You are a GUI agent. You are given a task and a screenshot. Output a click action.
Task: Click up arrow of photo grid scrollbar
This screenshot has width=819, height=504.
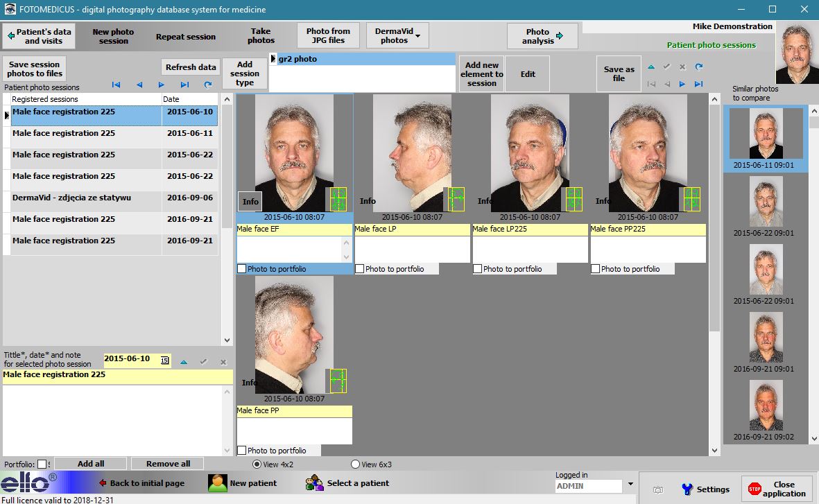coord(714,98)
